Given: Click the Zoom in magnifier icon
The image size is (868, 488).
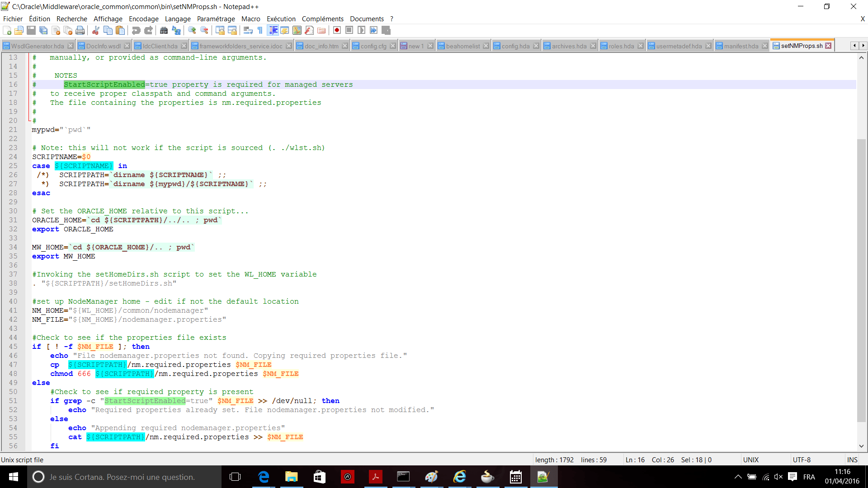Looking at the screenshot, I should (x=192, y=30).
